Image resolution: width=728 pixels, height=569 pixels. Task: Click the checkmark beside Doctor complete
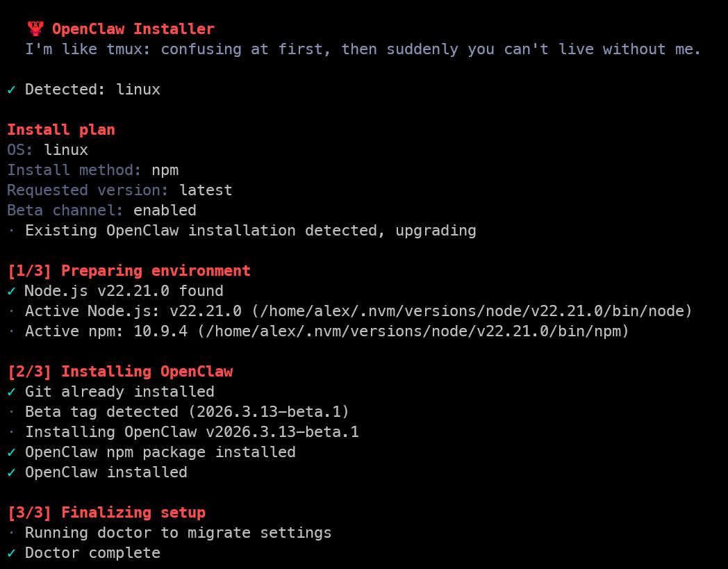click(x=12, y=553)
